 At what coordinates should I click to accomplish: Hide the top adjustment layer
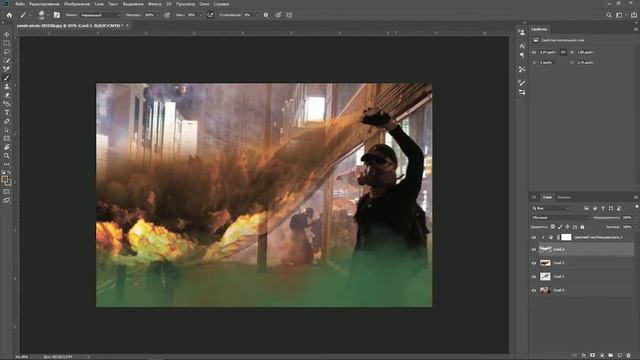click(x=533, y=237)
